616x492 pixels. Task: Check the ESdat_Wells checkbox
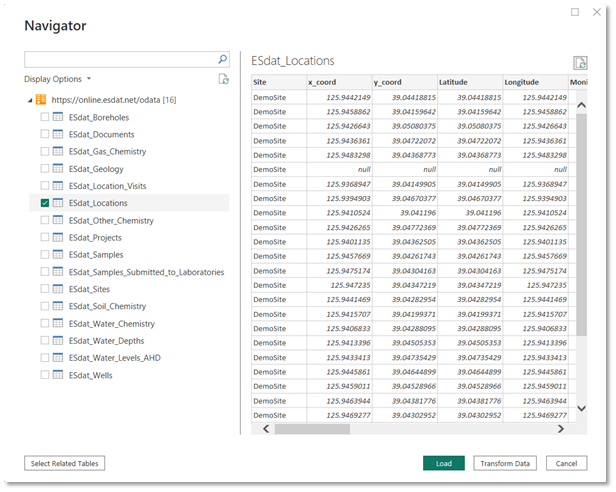pyautogui.click(x=45, y=375)
